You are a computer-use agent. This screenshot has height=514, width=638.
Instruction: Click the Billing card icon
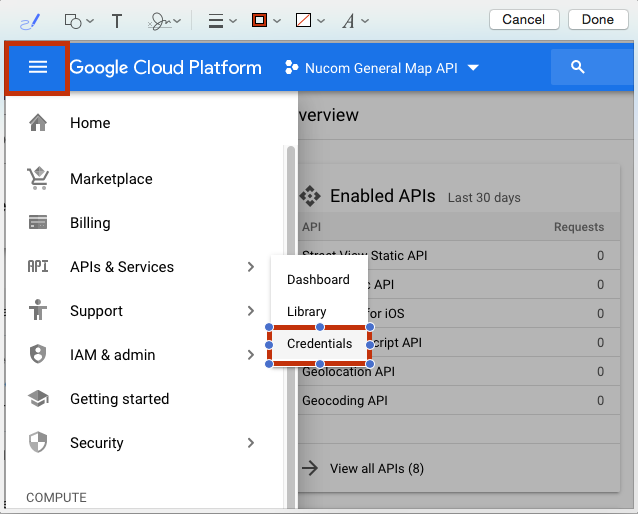(x=38, y=223)
